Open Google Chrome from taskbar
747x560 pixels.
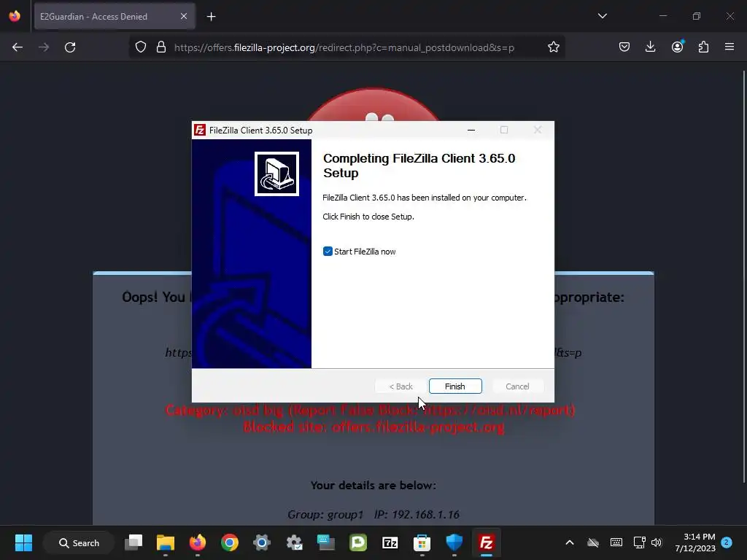pos(230,542)
